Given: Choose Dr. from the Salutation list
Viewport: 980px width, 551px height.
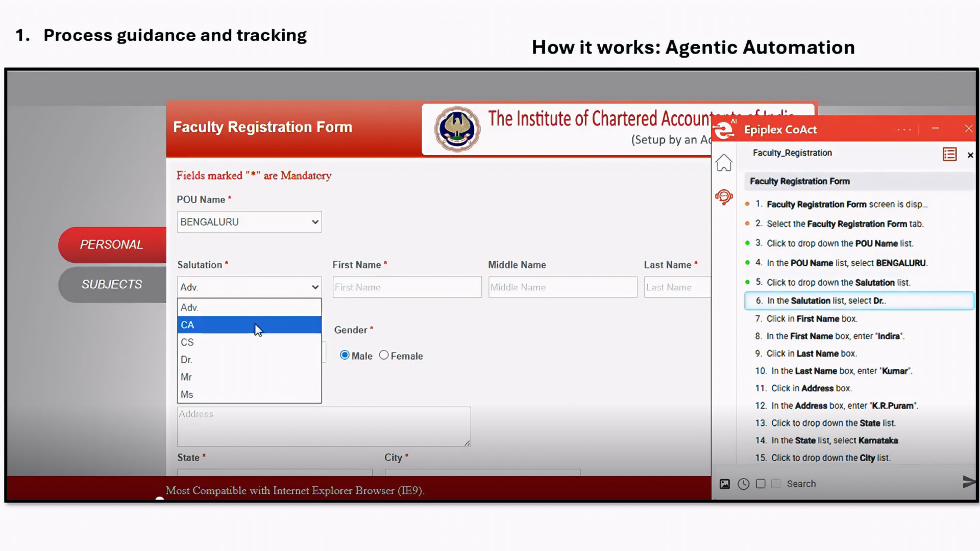Looking at the screenshot, I should [x=249, y=360].
